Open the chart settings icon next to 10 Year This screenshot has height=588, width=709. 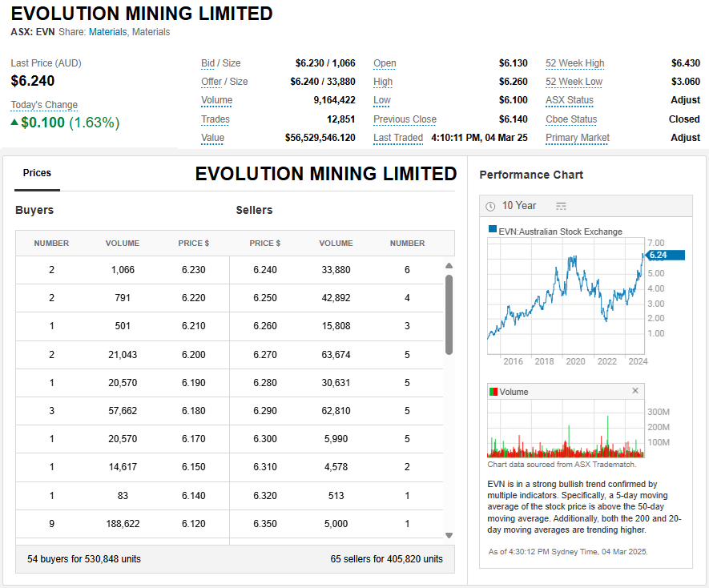tap(561, 207)
